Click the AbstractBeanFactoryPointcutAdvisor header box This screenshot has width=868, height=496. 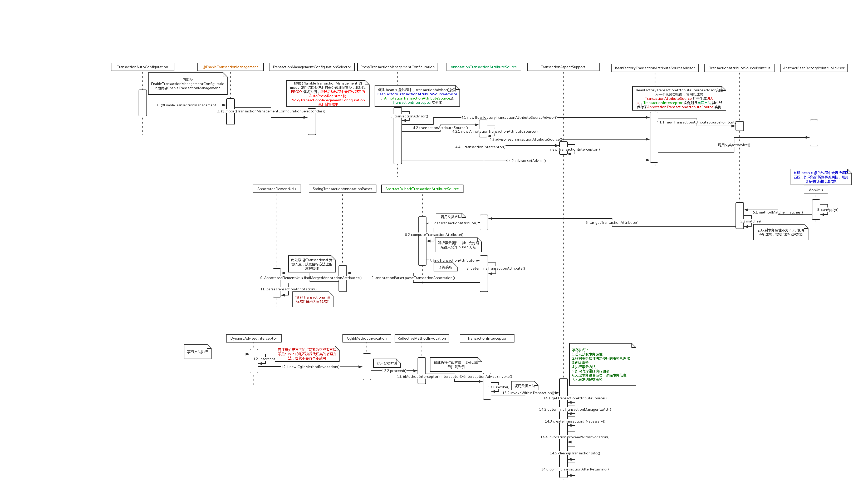click(813, 68)
